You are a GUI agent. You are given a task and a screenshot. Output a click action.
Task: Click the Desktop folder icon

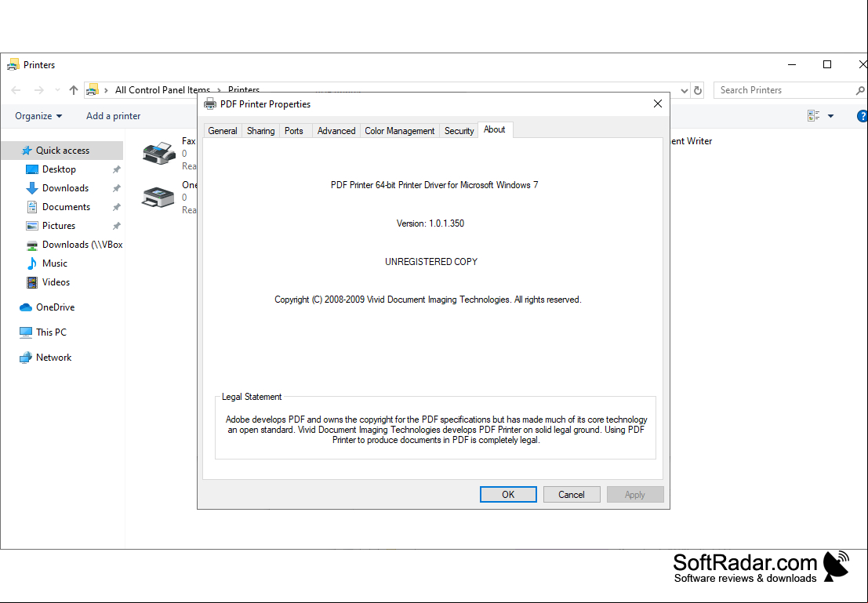pos(32,169)
